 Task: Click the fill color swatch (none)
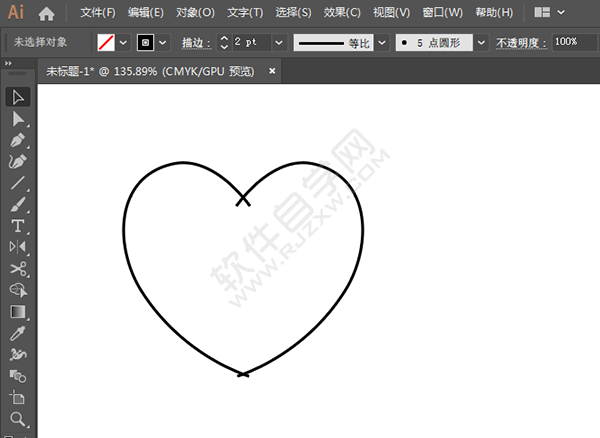tap(106, 42)
